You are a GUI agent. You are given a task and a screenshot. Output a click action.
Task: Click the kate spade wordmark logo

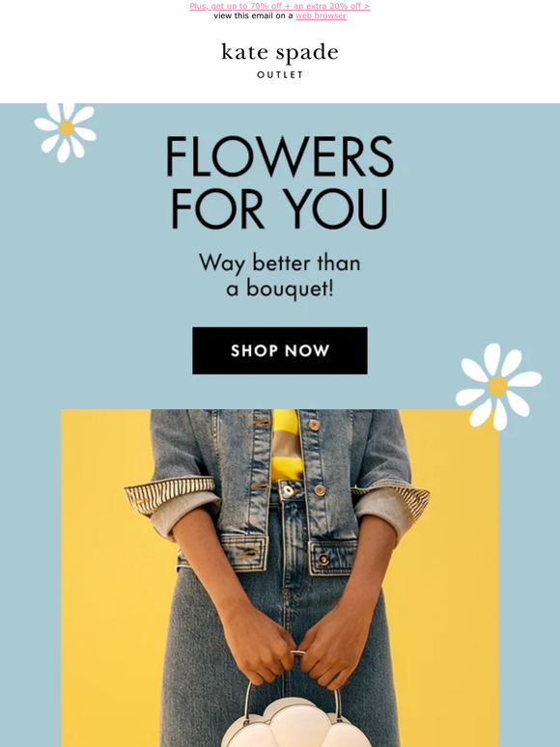pos(280,53)
